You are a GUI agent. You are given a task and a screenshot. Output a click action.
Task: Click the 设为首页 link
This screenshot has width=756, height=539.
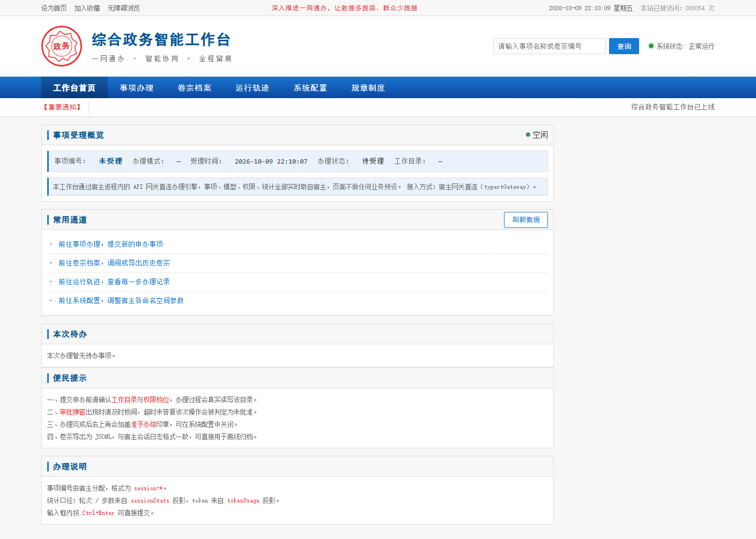point(54,8)
